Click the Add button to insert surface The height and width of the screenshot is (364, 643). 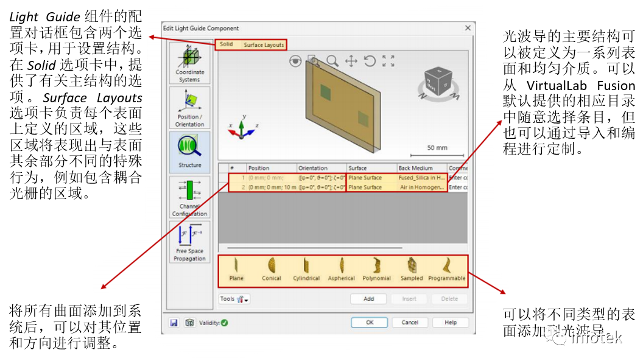pos(368,298)
